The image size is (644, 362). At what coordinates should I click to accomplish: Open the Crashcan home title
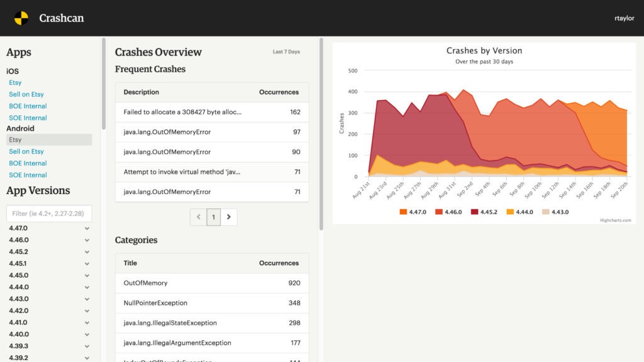coord(61,18)
